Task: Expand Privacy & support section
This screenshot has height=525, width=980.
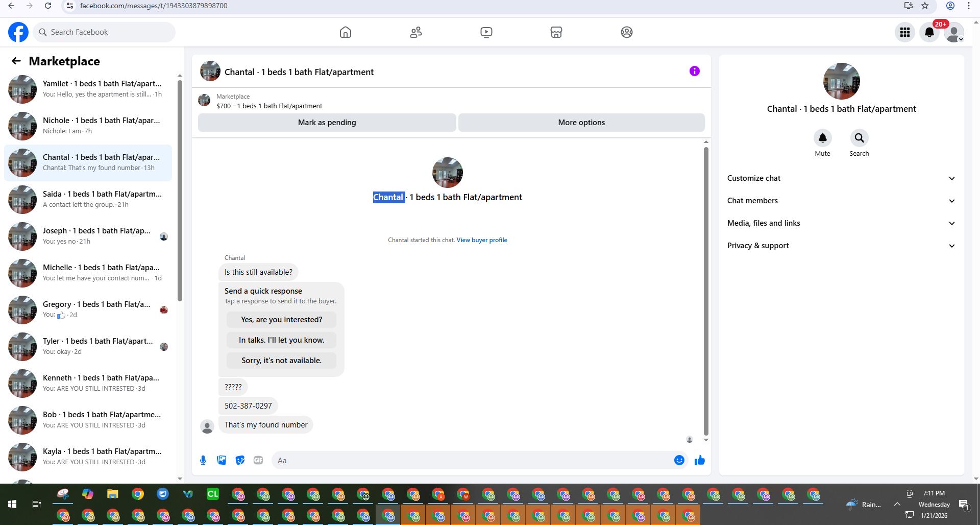Action: click(x=841, y=246)
